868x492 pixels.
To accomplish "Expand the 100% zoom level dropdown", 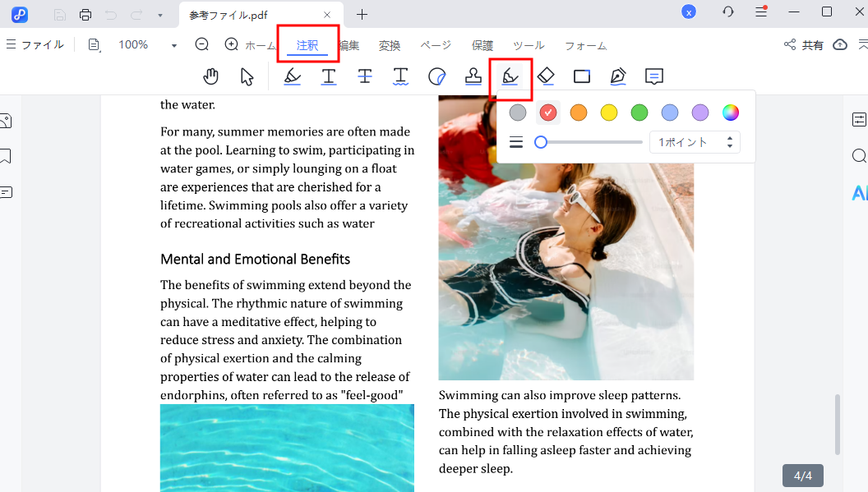I will pos(173,45).
